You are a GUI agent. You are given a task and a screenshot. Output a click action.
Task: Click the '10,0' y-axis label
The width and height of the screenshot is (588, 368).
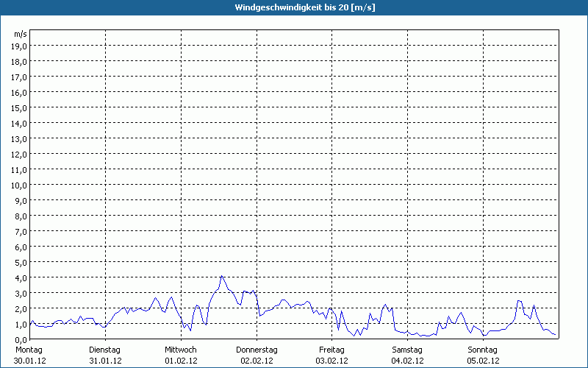tap(19, 185)
